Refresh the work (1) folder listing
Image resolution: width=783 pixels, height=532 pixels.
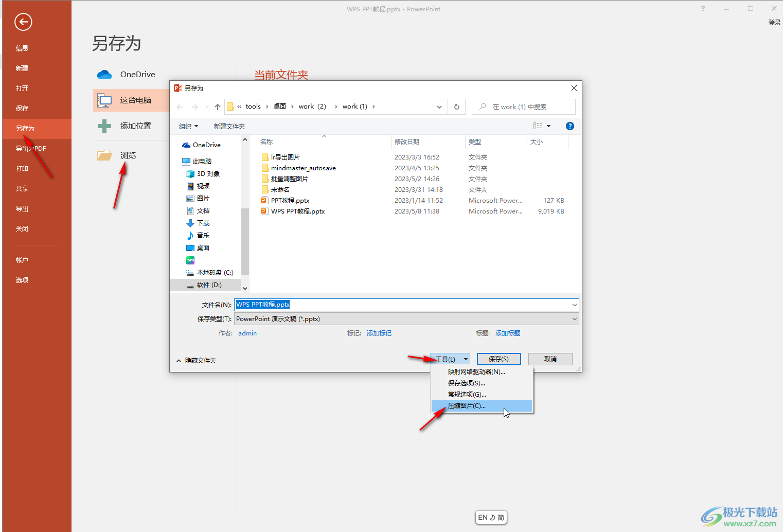456,107
